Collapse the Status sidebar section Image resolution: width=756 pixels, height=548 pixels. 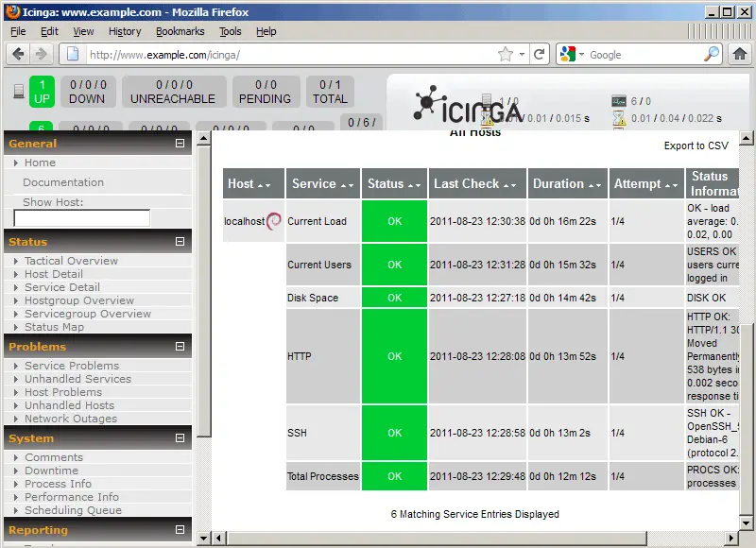[180, 242]
